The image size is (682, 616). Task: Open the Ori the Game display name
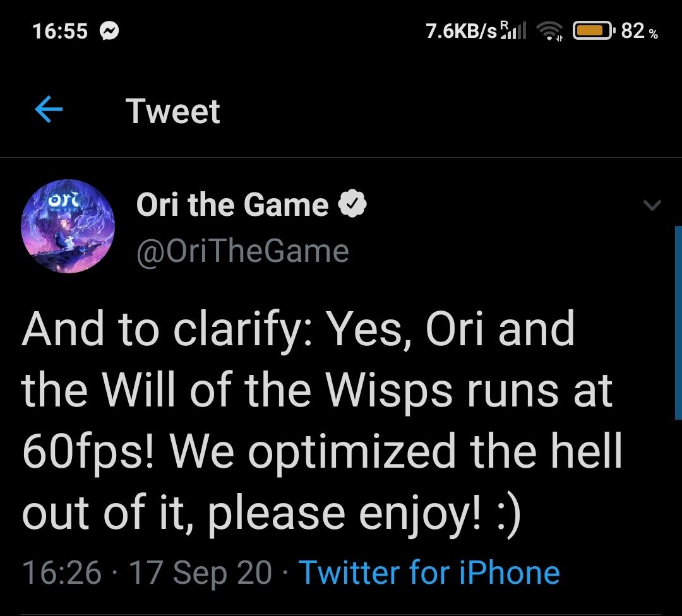click(232, 204)
